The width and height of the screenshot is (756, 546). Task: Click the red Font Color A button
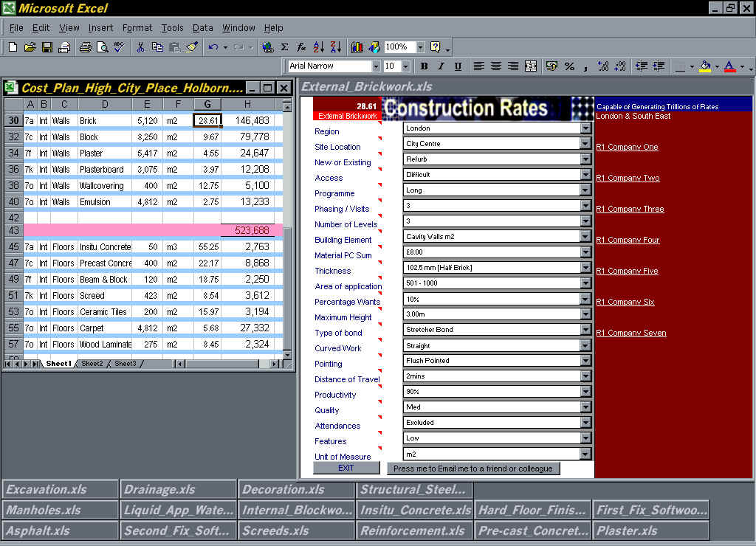click(730, 66)
